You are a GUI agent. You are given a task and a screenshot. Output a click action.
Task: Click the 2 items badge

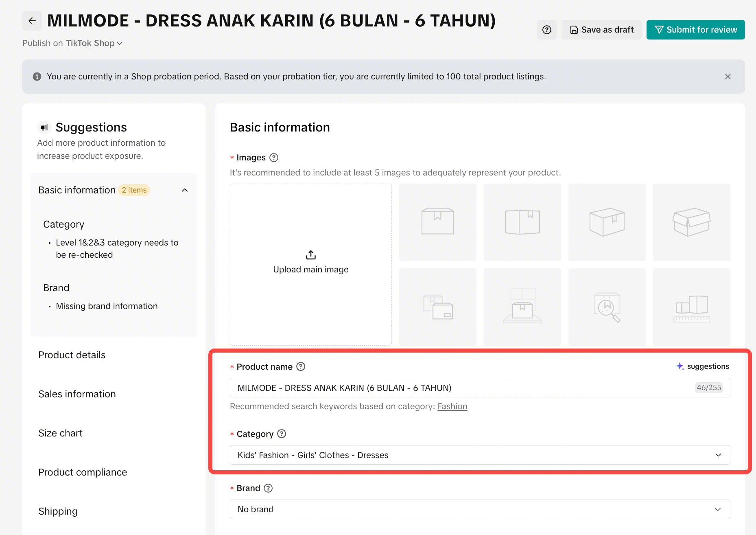click(134, 190)
